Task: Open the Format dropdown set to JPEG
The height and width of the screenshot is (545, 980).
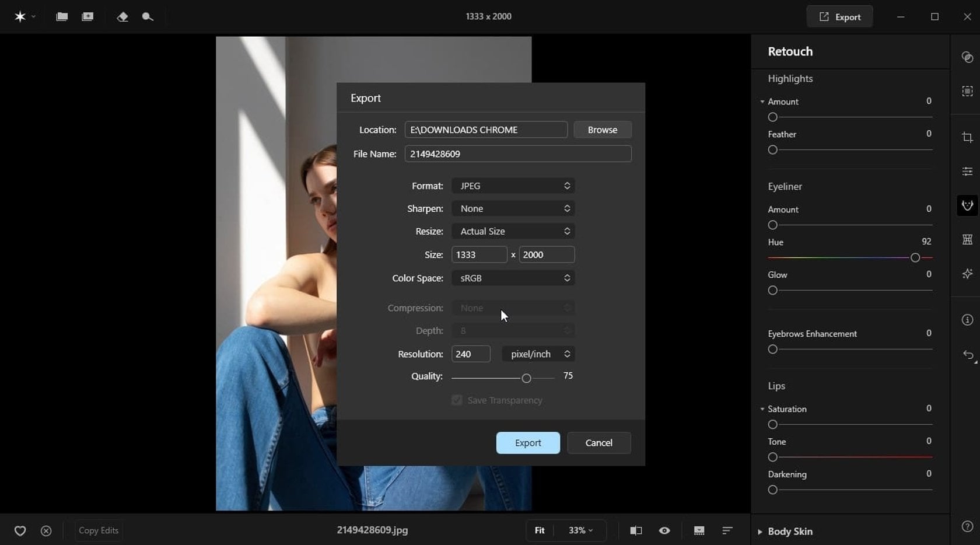Action: tap(513, 186)
